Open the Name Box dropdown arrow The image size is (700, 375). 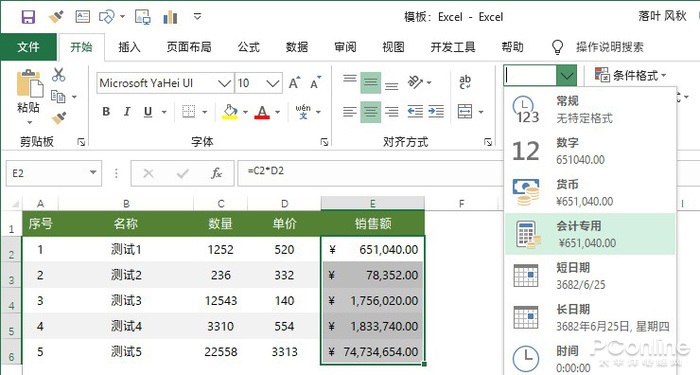(93, 173)
